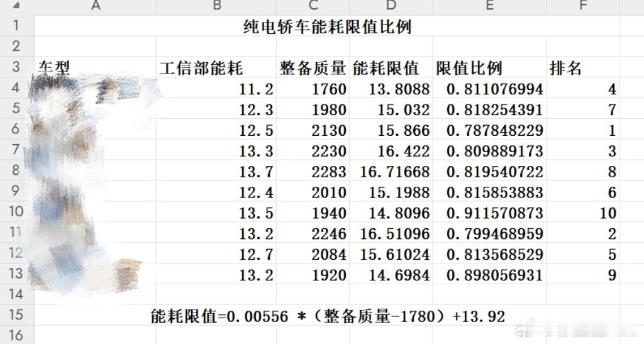Viewport: 644px width, 344px height.
Task: Click cell with value 2246
Action: pos(313,233)
